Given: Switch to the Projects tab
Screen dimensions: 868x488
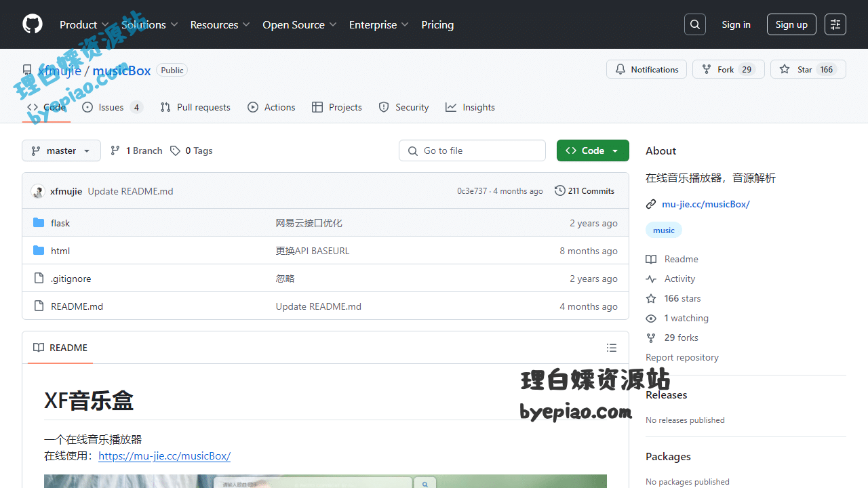Looking at the screenshot, I should pos(337,107).
